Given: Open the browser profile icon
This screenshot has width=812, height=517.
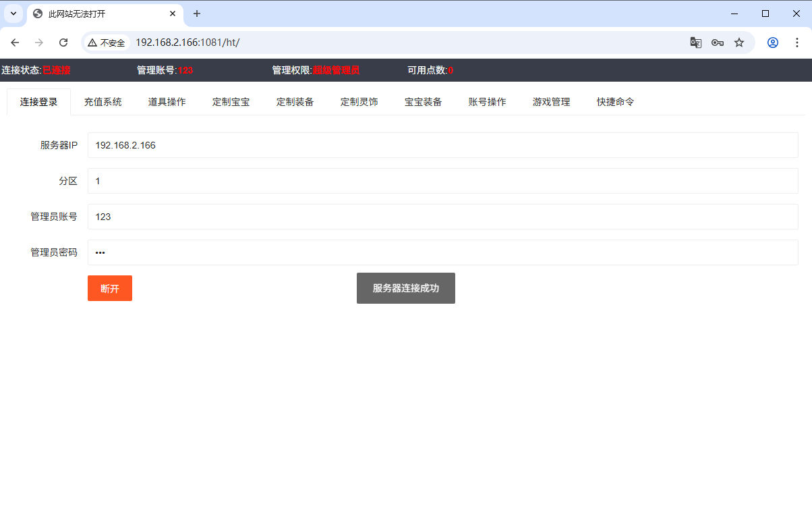Looking at the screenshot, I should 773,43.
